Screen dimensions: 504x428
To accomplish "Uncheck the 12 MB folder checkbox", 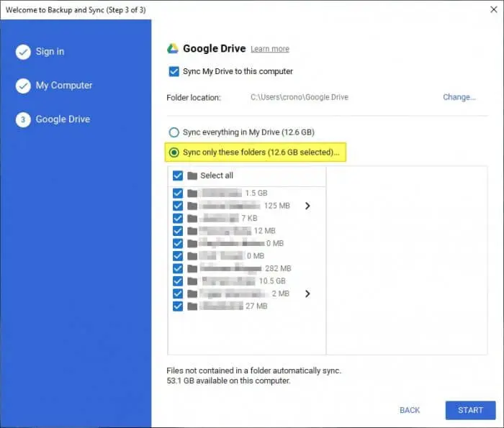I will [x=178, y=231].
